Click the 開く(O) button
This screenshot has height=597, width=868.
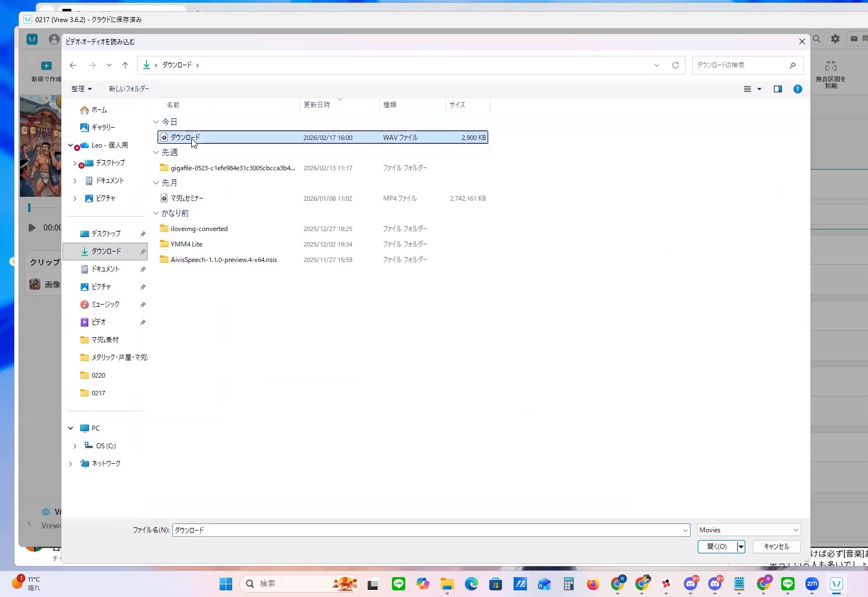point(717,547)
